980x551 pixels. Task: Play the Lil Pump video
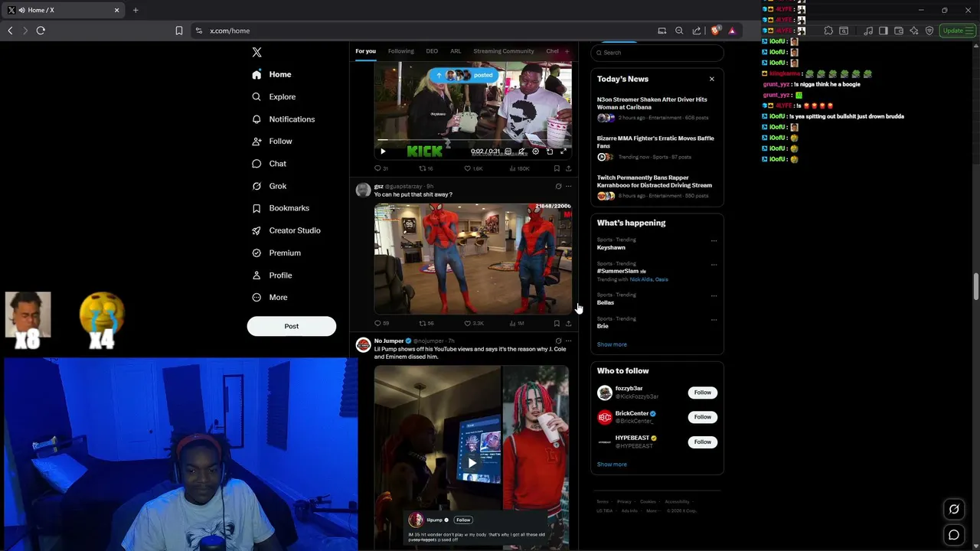pyautogui.click(x=472, y=462)
